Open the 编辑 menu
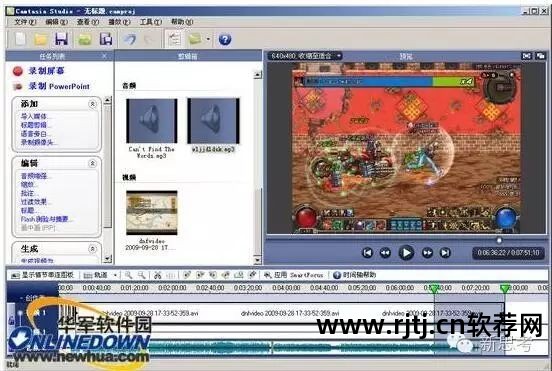The height and width of the screenshot is (371, 552). [x=56, y=22]
